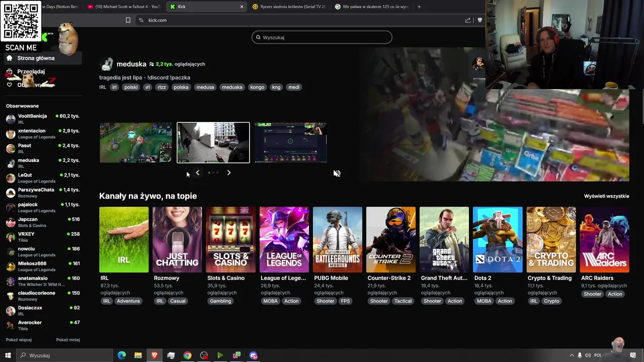
Task: Click the FPS tag under PUBG Mobile
Action: pyautogui.click(x=345, y=301)
